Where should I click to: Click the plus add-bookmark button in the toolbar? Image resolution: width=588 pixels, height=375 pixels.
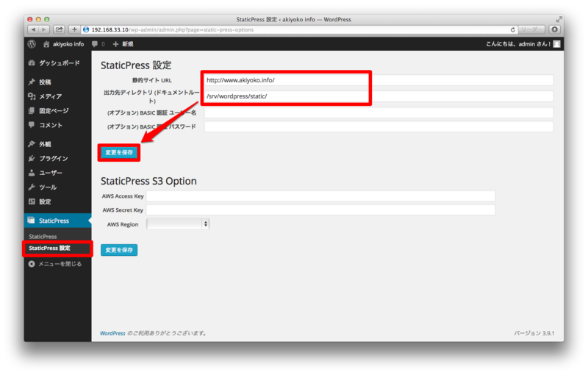[74, 29]
